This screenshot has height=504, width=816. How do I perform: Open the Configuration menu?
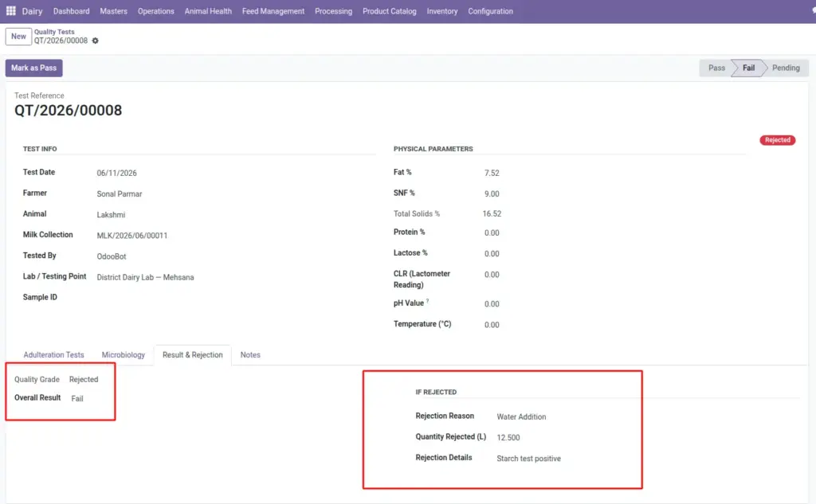[490, 11]
